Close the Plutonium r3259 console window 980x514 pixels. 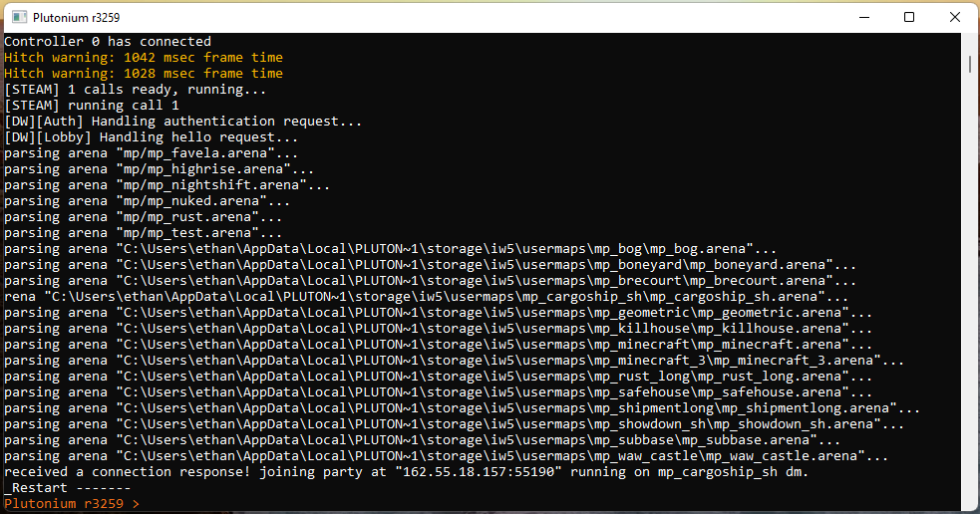(x=954, y=17)
